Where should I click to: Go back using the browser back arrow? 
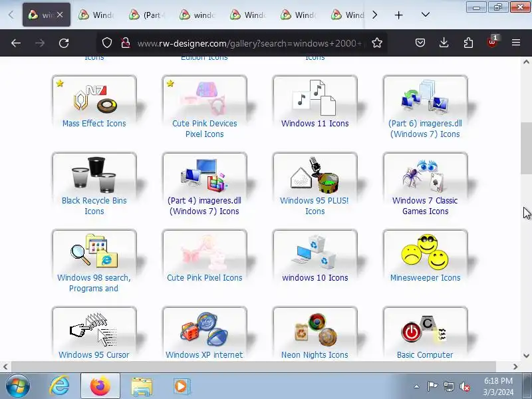[x=15, y=43]
